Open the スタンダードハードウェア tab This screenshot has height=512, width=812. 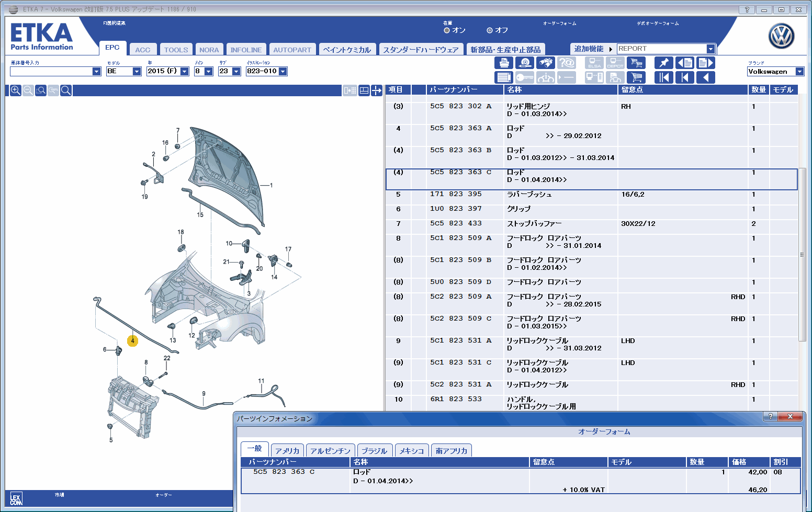tap(421, 50)
